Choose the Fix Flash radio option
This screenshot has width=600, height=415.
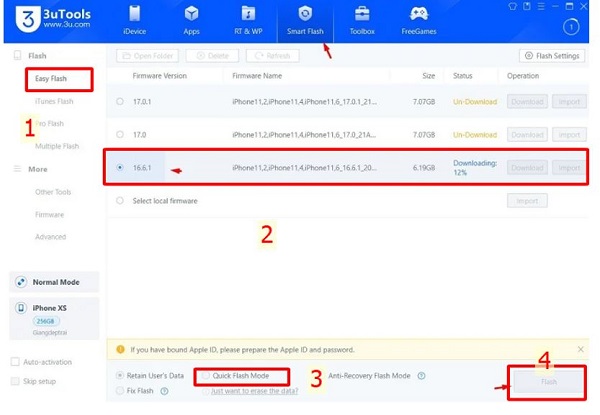coord(121,391)
